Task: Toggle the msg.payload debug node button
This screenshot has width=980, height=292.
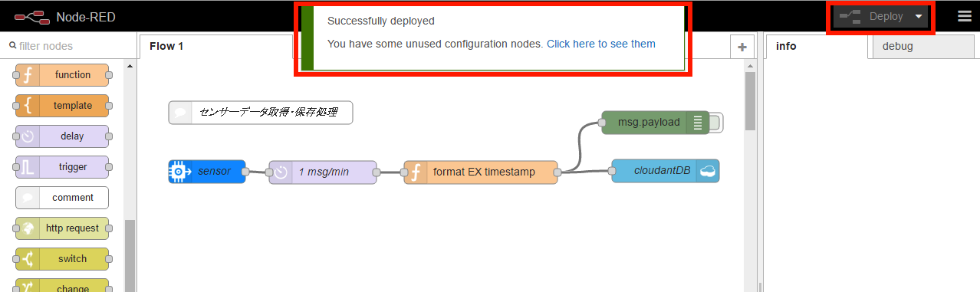Action: [715, 123]
